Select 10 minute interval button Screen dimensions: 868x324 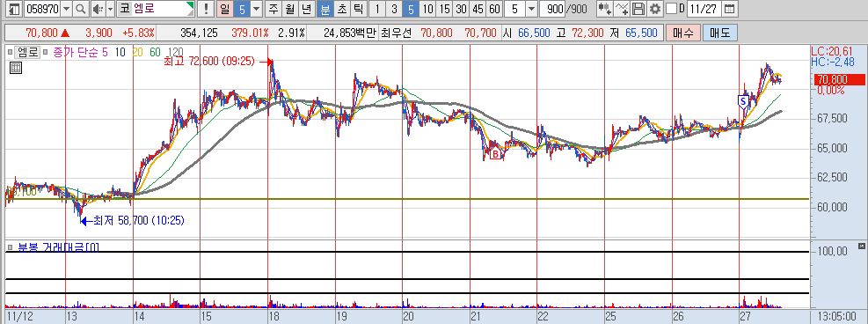click(427, 9)
